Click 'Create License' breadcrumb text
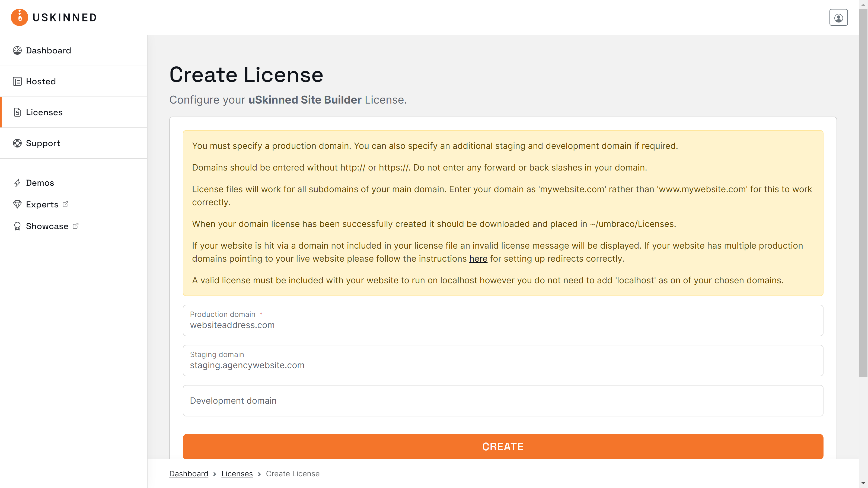The width and height of the screenshot is (868, 488). (x=292, y=474)
